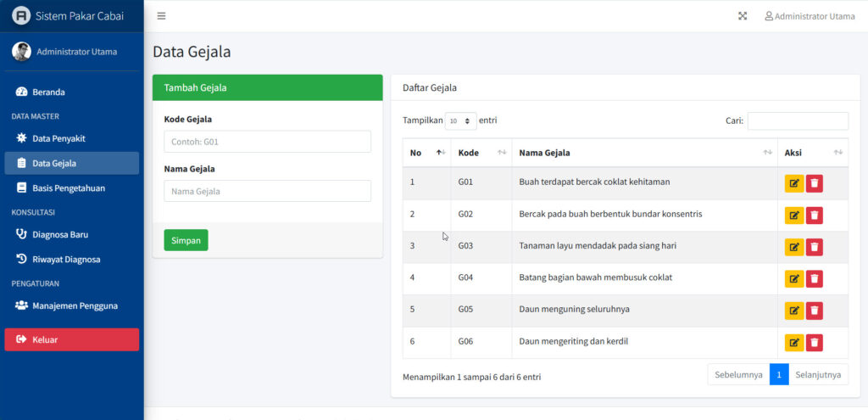The width and height of the screenshot is (868, 420).
Task: Go to Selanjutnya pagination page
Action: 818,374
